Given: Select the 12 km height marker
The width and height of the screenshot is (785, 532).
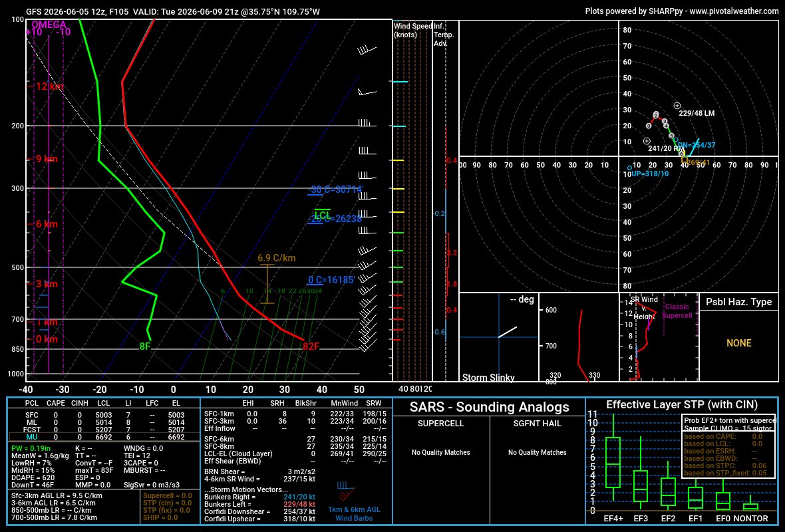Looking at the screenshot, I should pyautogui.click(x=45, y=86).
